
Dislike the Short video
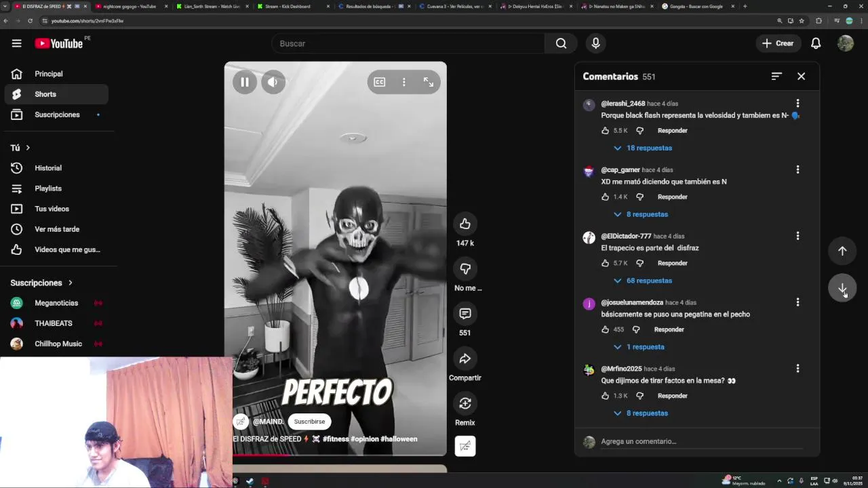point(465,268)
